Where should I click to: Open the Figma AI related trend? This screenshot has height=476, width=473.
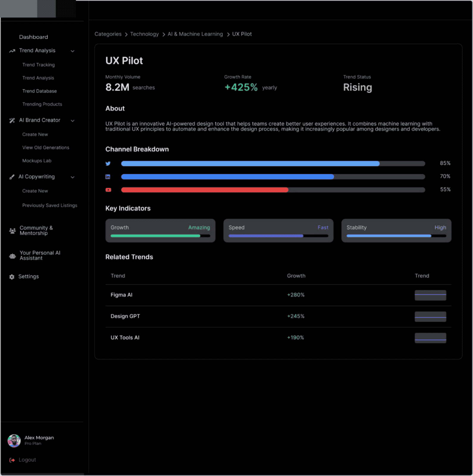pos(121,295)
